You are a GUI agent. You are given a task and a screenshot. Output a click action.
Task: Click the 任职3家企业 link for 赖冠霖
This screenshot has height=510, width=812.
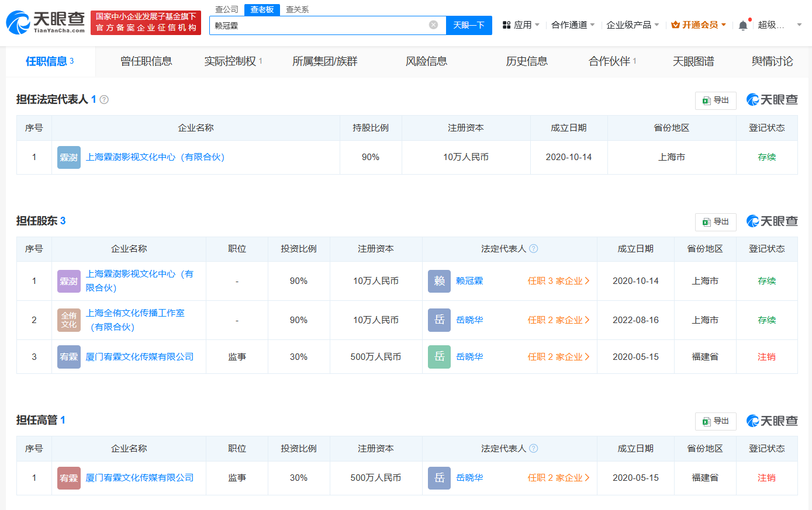tap(558, 280)
